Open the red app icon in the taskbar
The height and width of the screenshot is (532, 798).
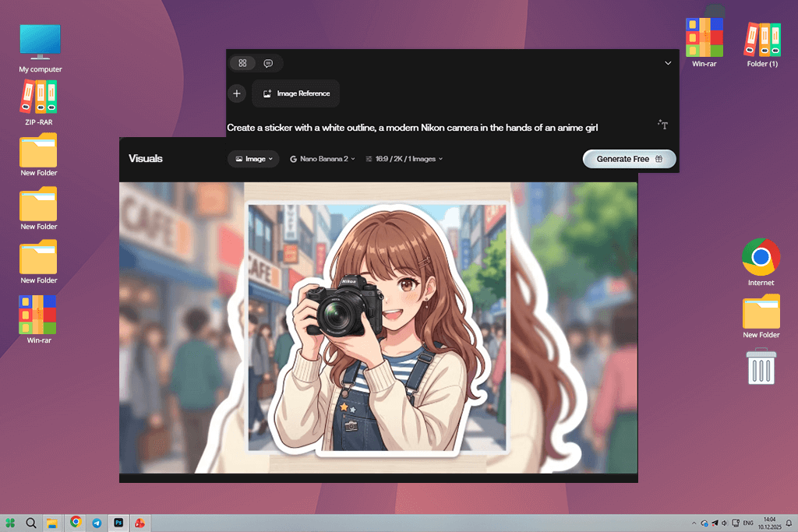coord(139,523)
